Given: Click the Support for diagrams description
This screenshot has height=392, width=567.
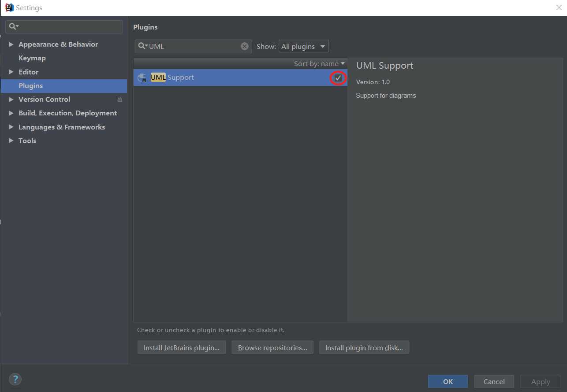Looking at the screenshot, I should 386,96.
